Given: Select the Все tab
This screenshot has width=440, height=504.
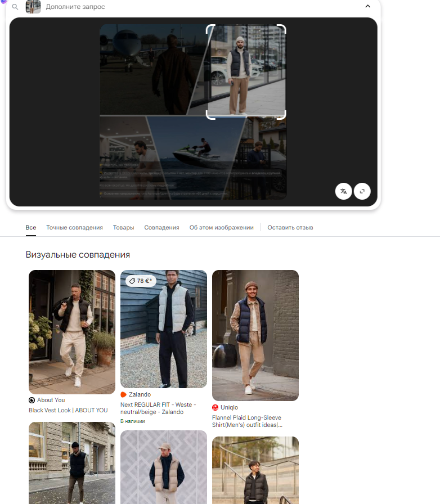Looking at the screenshot, I should tap(30, 228).
